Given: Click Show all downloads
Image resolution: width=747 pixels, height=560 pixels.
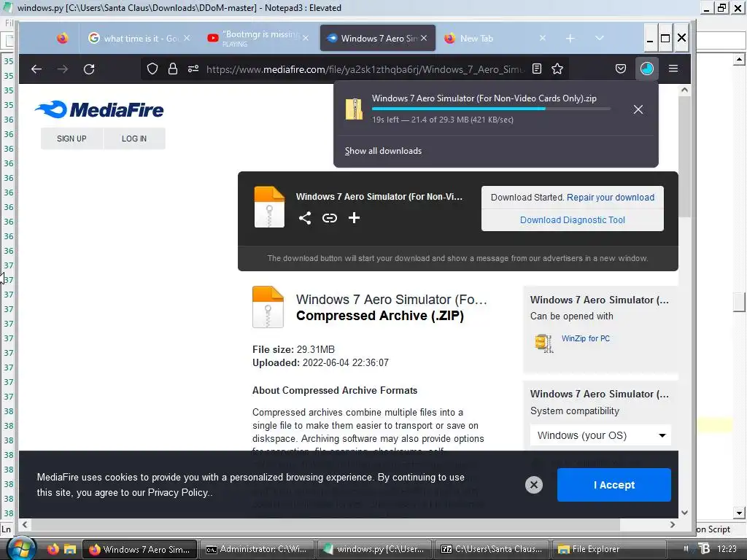Looking at the screenshot, I should click(x=383, y=151).
